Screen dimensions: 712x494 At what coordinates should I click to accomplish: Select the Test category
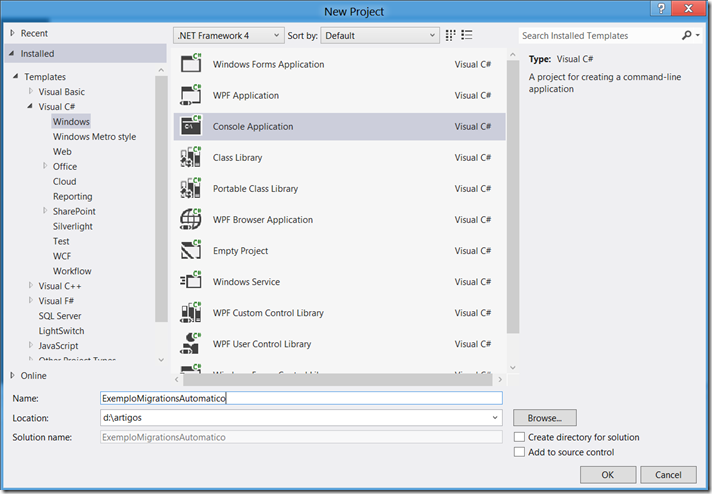coord(61,241)
